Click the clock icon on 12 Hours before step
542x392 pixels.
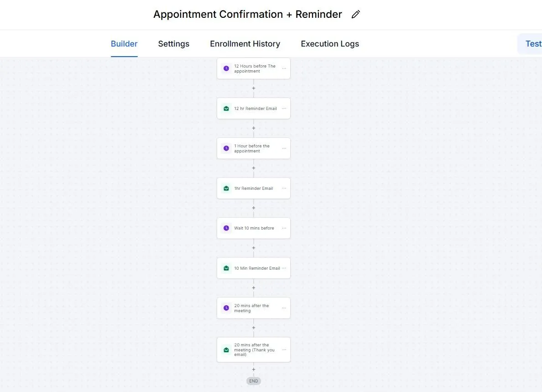pos(226,68)
